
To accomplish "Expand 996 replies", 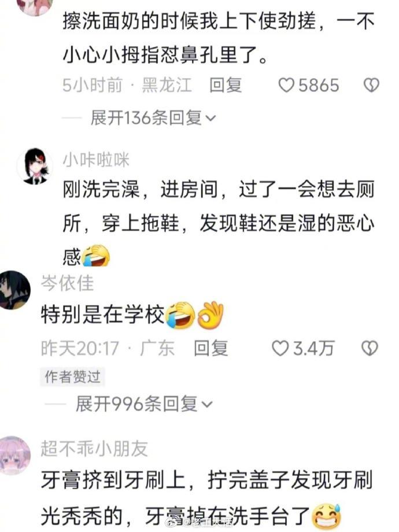I will pos(143,404).
